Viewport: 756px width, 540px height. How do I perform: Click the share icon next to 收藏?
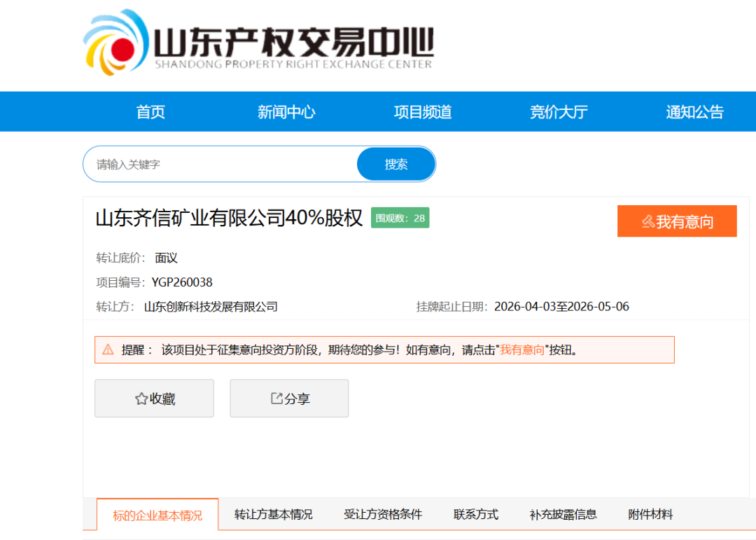click(x=276, y=398)
